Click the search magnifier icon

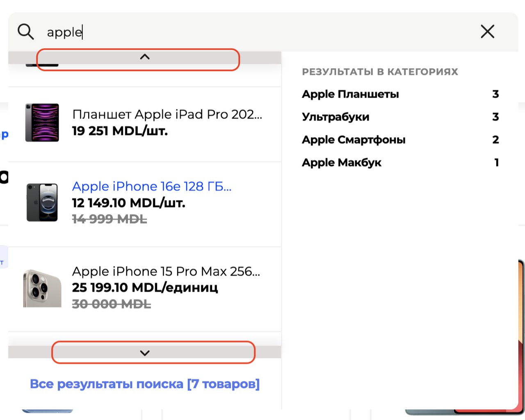click(25, 32)
